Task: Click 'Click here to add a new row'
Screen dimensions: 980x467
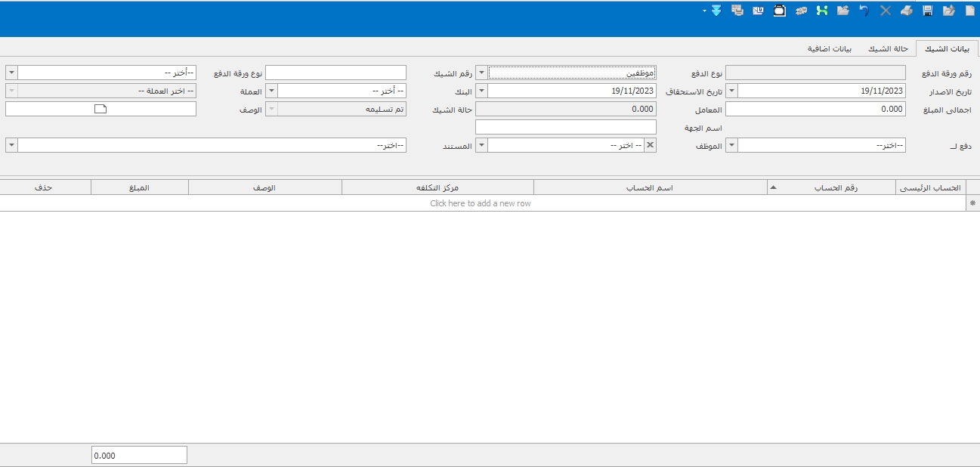Action: [x=481, y=203]
